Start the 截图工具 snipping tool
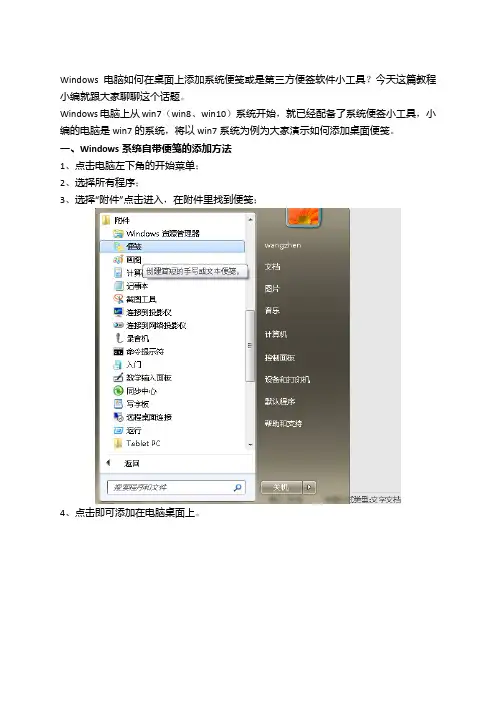496x702 pixels. [x=134, y=299]
